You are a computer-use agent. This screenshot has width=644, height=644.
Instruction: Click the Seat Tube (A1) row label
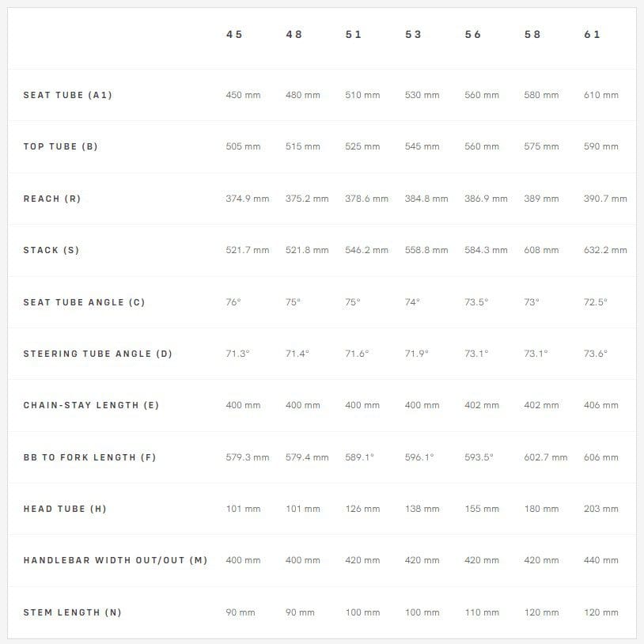click(x=68, y=95)
